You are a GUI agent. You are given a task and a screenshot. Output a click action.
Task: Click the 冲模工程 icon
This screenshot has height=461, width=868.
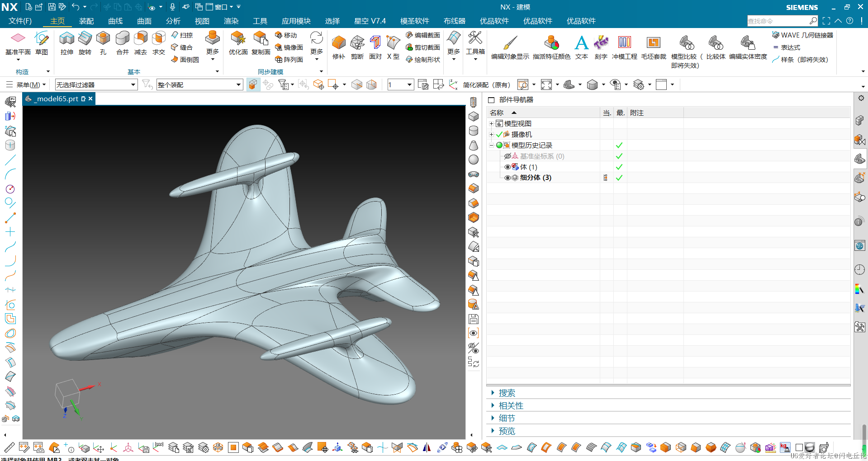pyautogui.click(x=625, y=43)
